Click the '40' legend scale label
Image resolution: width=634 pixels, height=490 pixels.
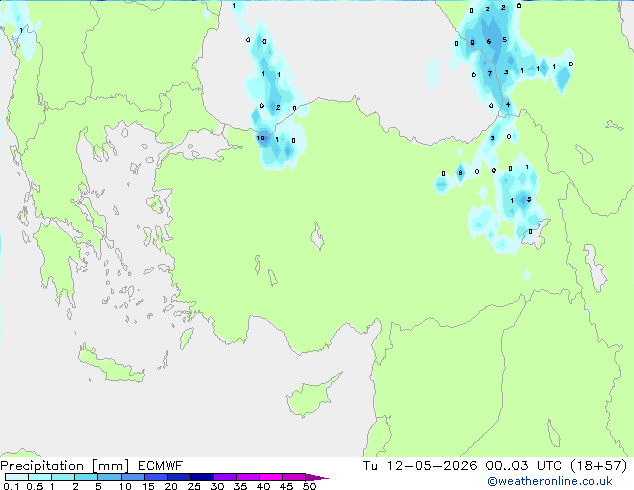point(263,486)
